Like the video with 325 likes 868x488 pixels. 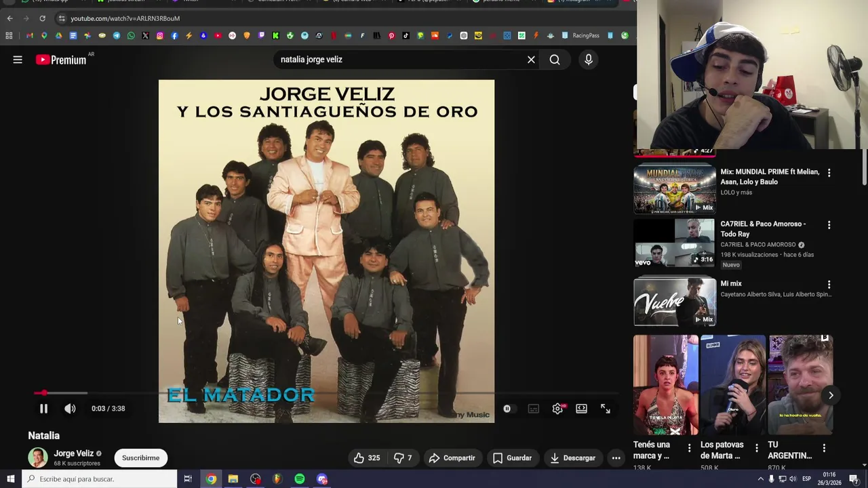[367, 458]
